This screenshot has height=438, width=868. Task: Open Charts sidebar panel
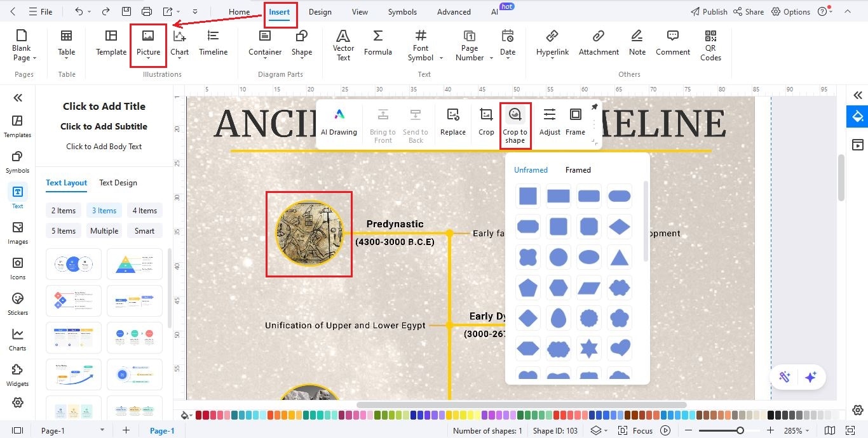click(17, 340)
